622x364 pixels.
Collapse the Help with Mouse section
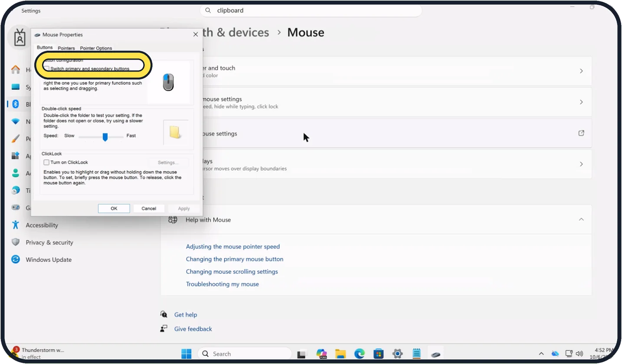click(581, 220)
